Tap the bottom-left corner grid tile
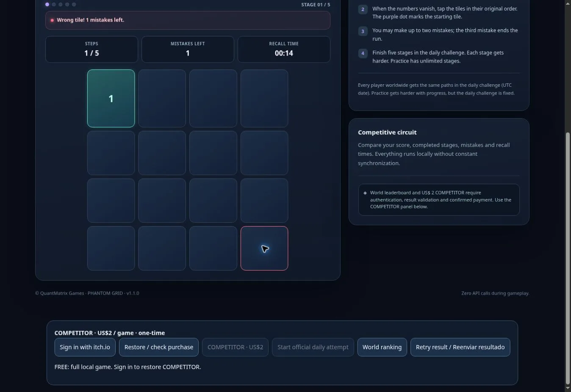571x392 pixels. (111, 248)
